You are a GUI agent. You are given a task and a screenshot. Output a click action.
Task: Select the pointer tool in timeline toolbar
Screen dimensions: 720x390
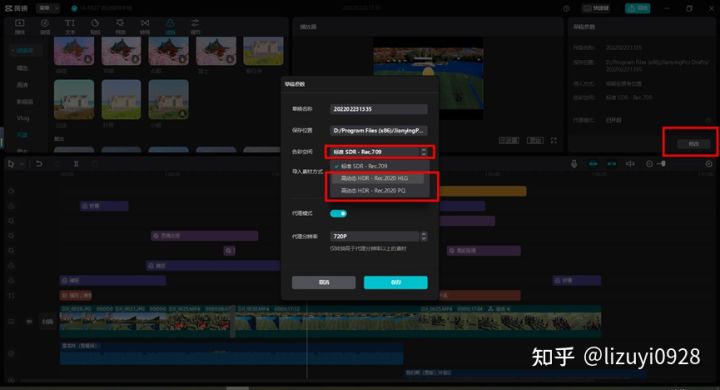(x=11, y=164)
